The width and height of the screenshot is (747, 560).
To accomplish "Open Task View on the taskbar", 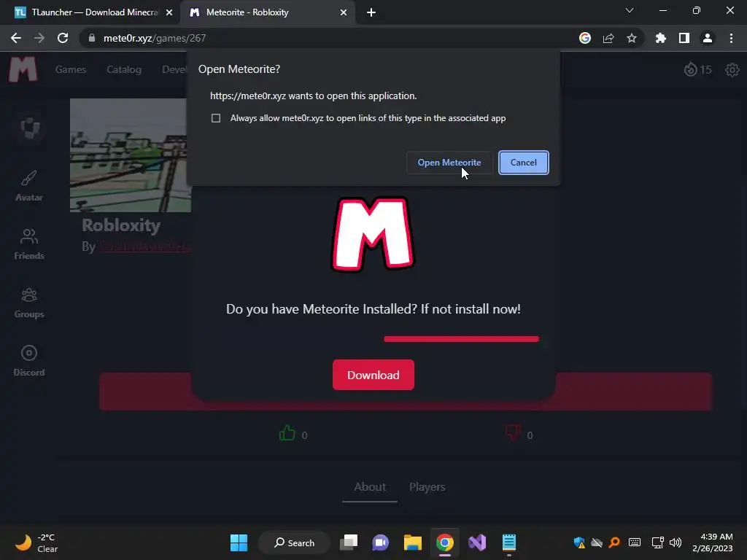I will point(348,542).
